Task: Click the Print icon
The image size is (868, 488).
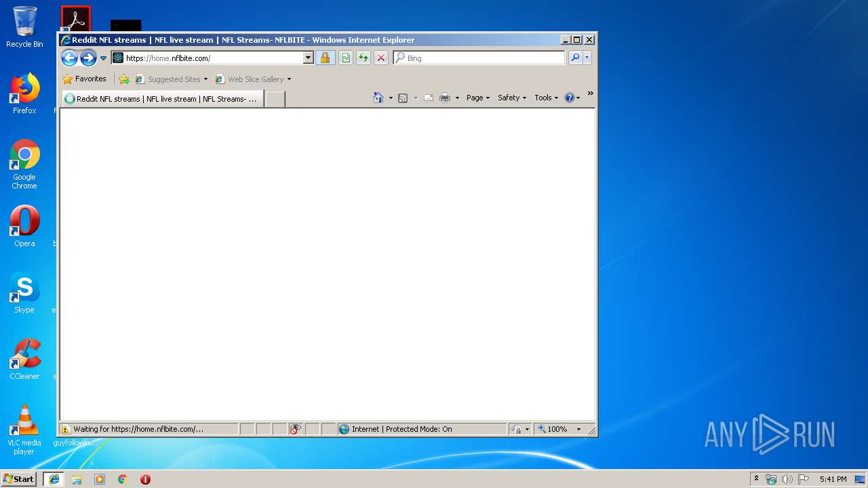Action: 445,98
